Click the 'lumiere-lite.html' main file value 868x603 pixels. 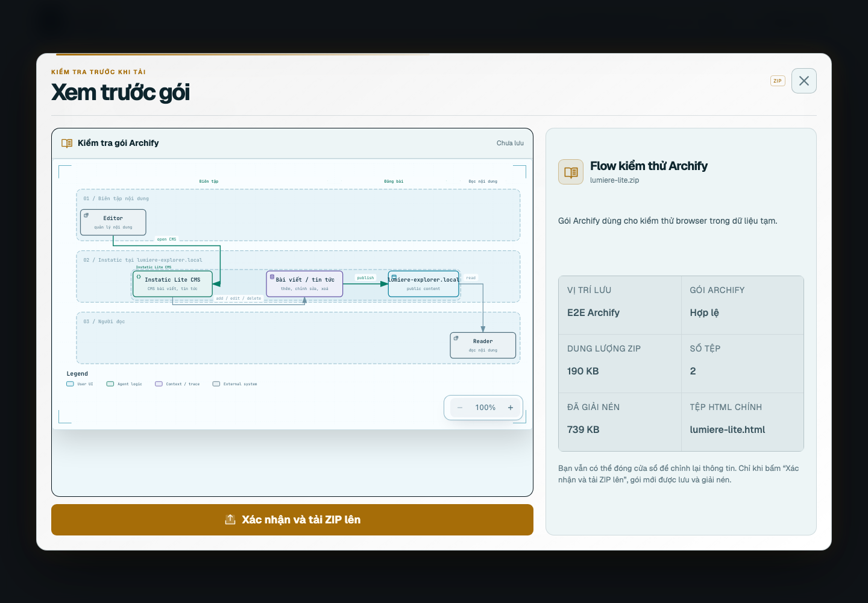[x=728, y=429]
